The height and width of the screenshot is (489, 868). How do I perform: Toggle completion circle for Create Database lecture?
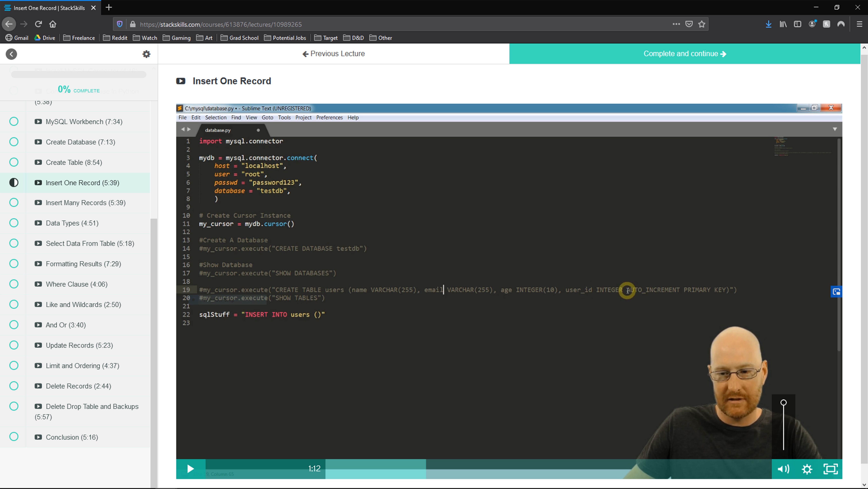(14, 142)
